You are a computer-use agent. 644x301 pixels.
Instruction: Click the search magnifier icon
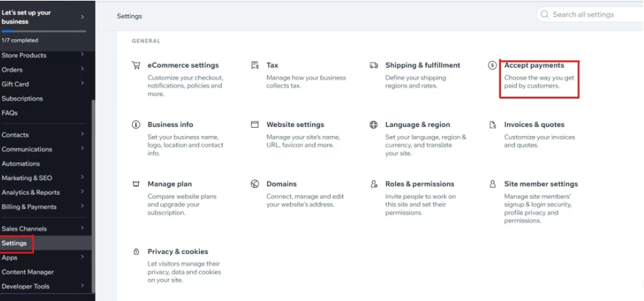tap(544, 14)
